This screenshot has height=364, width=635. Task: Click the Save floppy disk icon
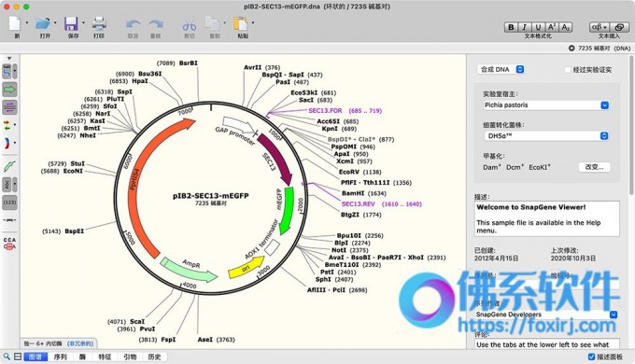pyautogui.click(x=71, y=24)
